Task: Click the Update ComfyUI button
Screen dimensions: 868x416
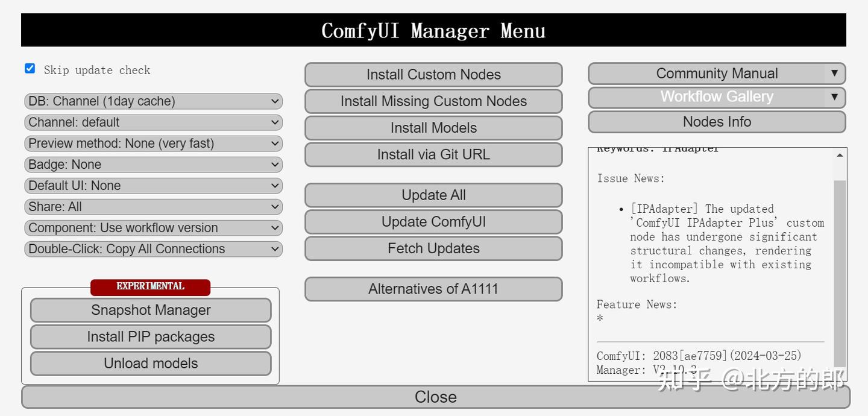Action: [x=433, y=222]
